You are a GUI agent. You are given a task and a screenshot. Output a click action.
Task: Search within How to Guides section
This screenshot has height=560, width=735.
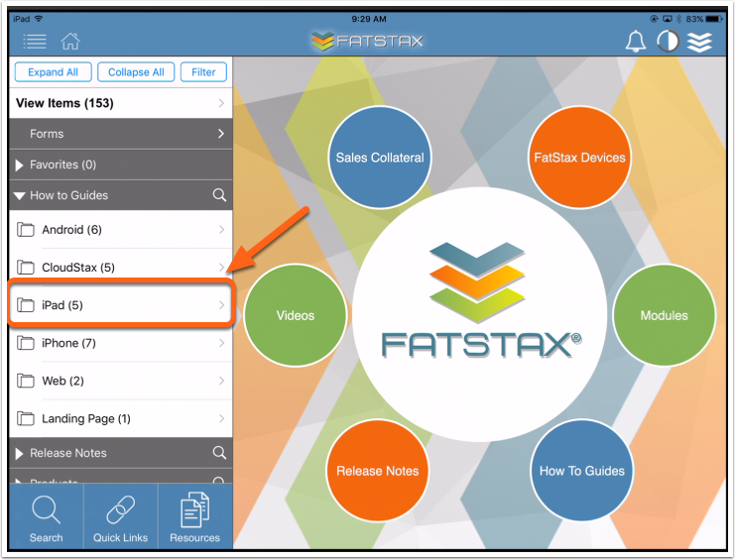pyautogui.click(x=219, y=195)
